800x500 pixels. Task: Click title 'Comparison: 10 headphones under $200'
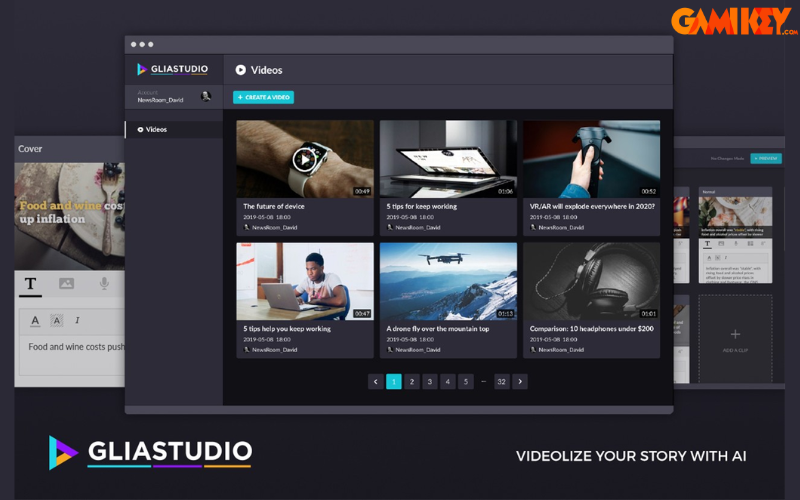[591, 329]
